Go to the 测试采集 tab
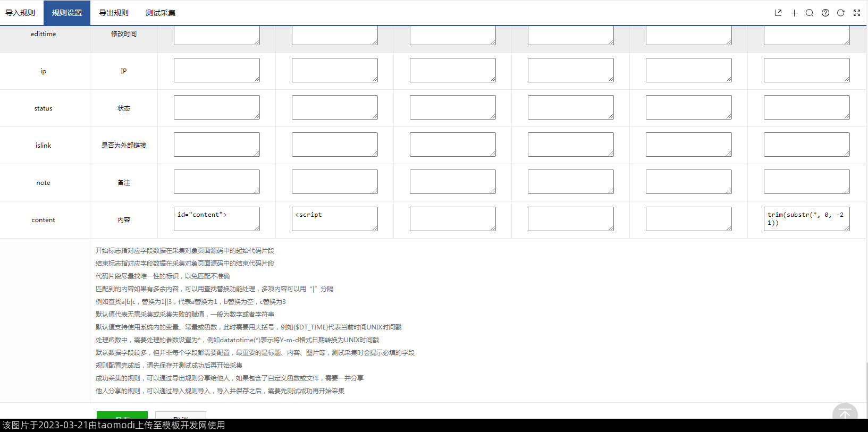This screenshot has width=868, height=432. [x=161, y=13]
